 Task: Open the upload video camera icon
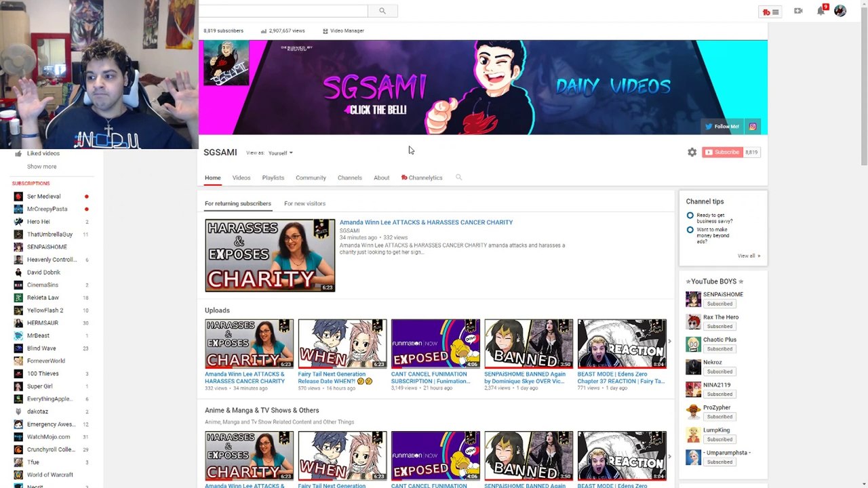798,11
